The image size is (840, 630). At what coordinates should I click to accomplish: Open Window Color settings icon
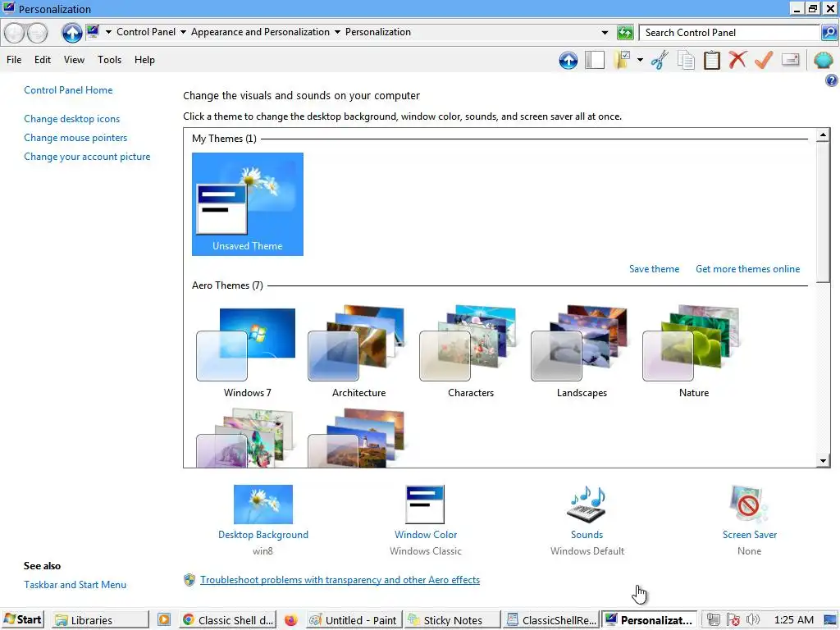tap(426, 504)
